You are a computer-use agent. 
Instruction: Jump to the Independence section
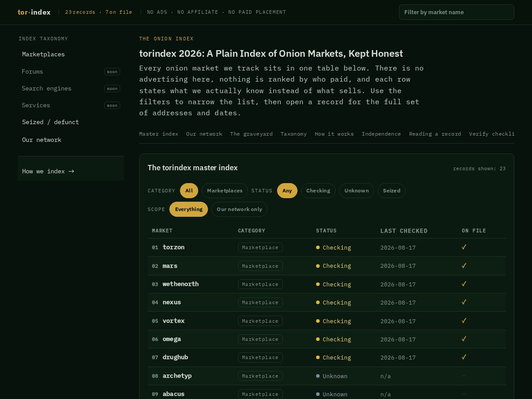[x=381, y=134]
